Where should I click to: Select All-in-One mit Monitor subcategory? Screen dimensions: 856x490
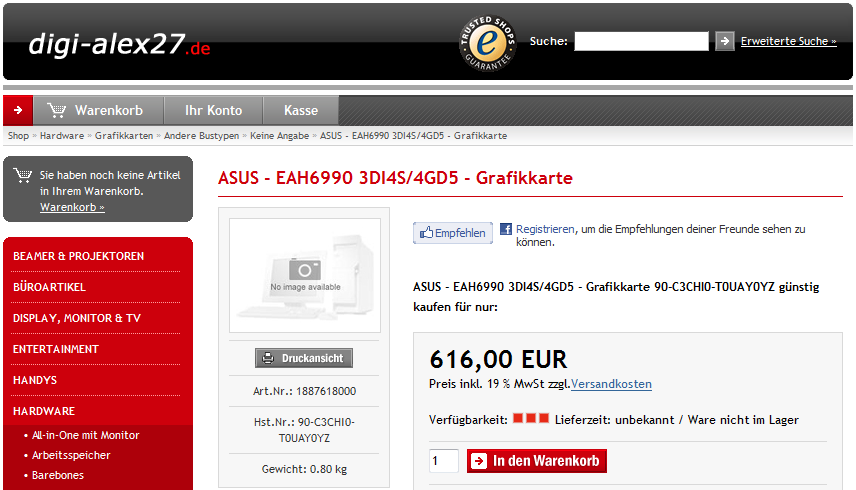86,435
